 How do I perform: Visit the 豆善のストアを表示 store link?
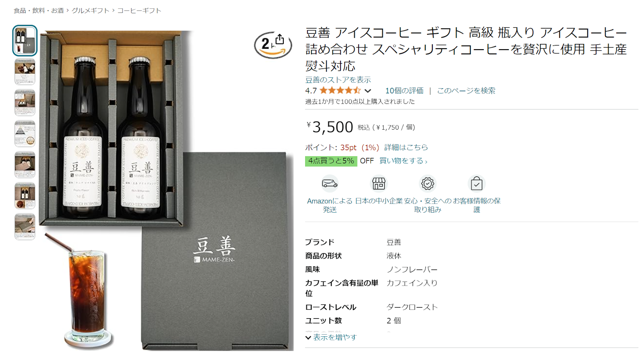point(338,80)
